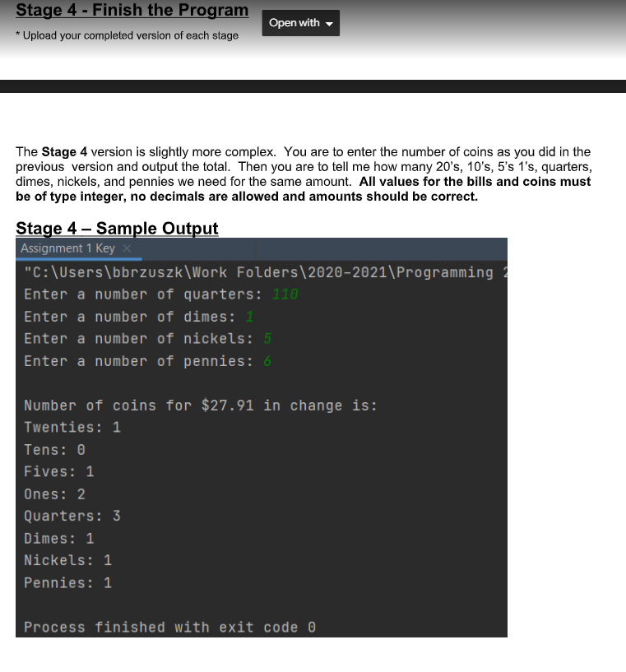The width and height of the screenshot is (626, 672).
Task: Close the Assignment 1 Key tab
Action: (x=127, y=248)
